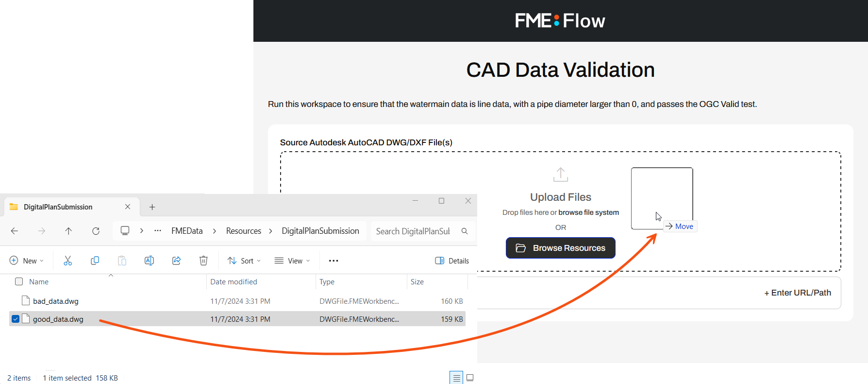Uncheck the good_data.dwg checkbox
This screenshot has width=868, height=384.
pos(16,319)
